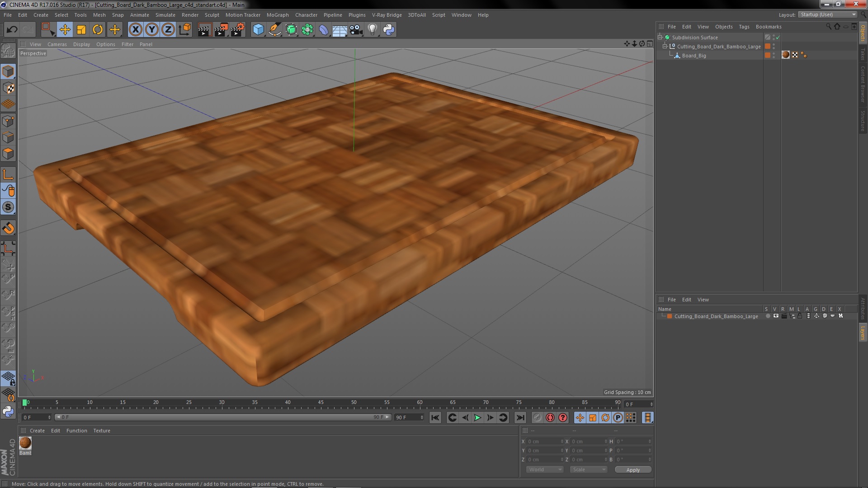
Task: Click the Floor environment icon
Action: click(x=340, y=30)
